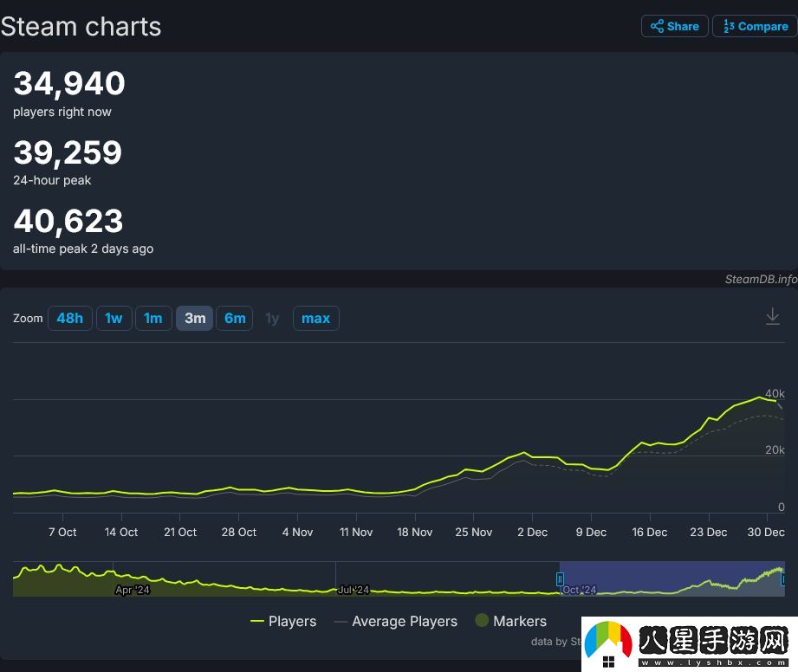The image size is (798, 672).
Task: Toggle the Markers legend entry
Action: point(510,621)
